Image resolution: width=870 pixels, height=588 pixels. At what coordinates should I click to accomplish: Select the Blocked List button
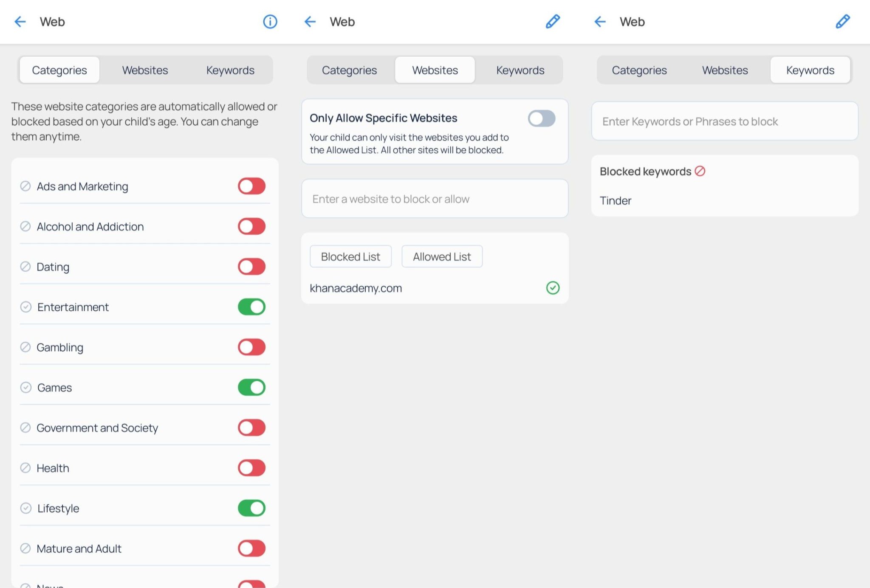coord(350,256)
